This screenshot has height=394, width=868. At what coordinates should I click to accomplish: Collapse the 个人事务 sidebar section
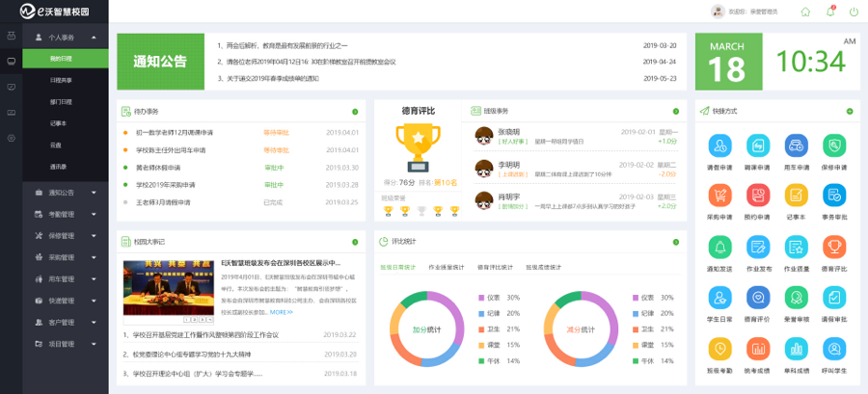coord(62,37)
